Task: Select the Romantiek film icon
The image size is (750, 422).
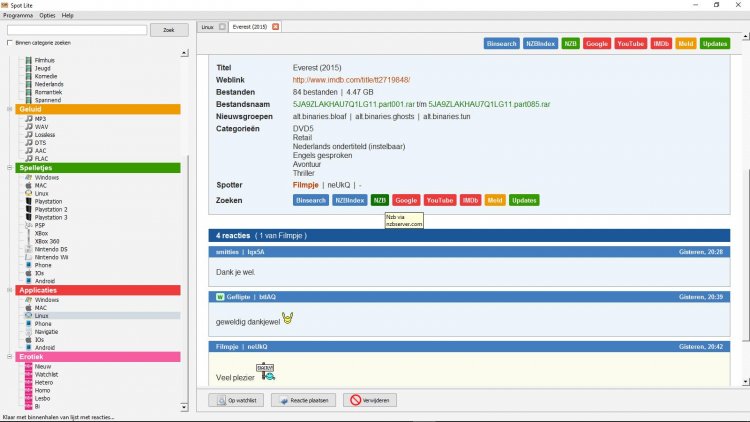Action: (29, 92)
